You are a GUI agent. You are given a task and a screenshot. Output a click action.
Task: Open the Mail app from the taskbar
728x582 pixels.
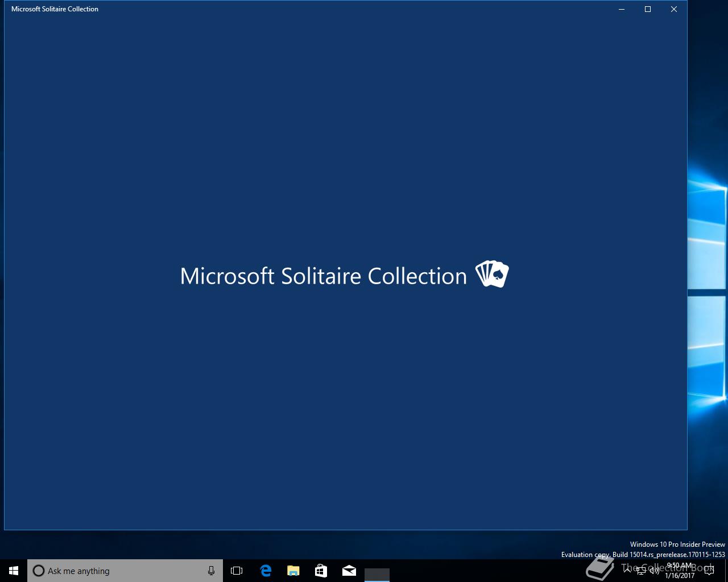(x=349, y=571)
